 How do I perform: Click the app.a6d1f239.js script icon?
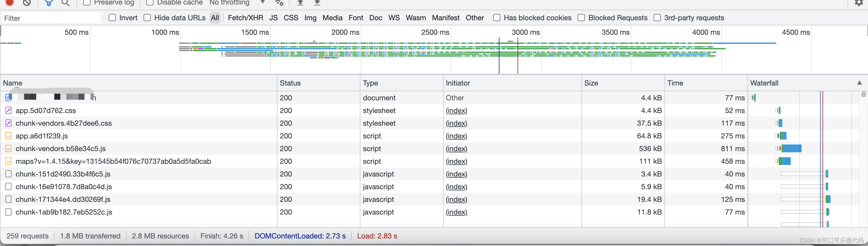[8, 136]
